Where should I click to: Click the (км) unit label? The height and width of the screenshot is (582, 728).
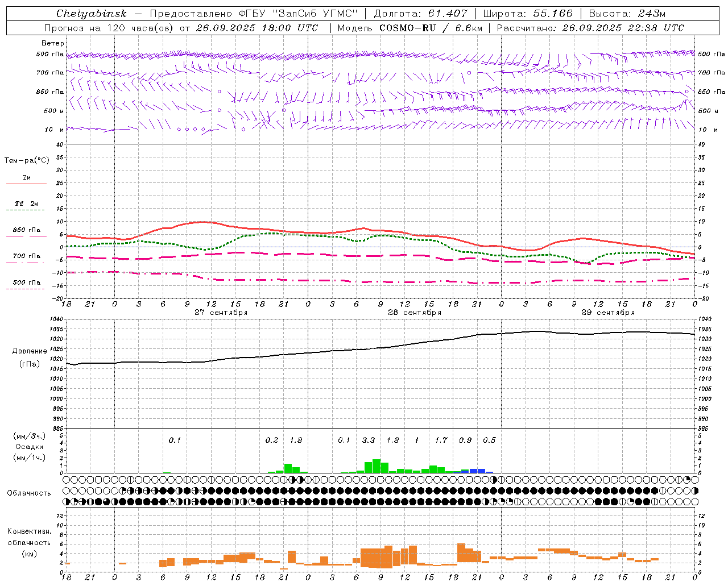pos(29,554)
